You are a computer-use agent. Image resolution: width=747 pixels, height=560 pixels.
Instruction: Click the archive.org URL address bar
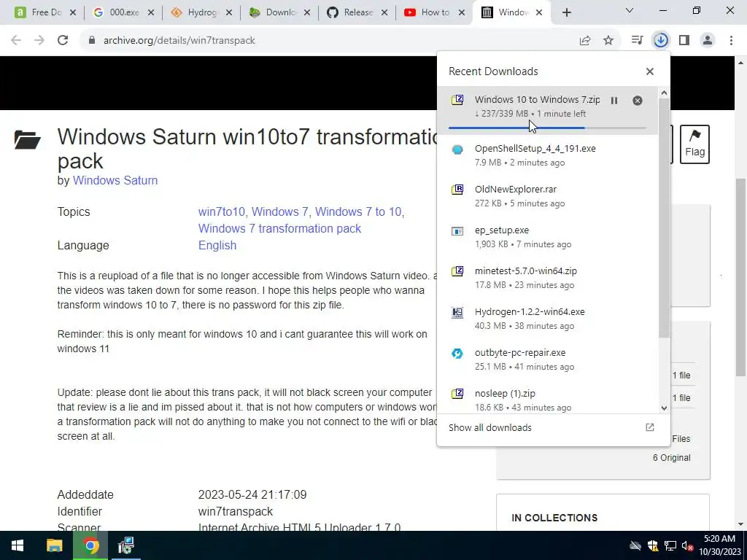179,41
